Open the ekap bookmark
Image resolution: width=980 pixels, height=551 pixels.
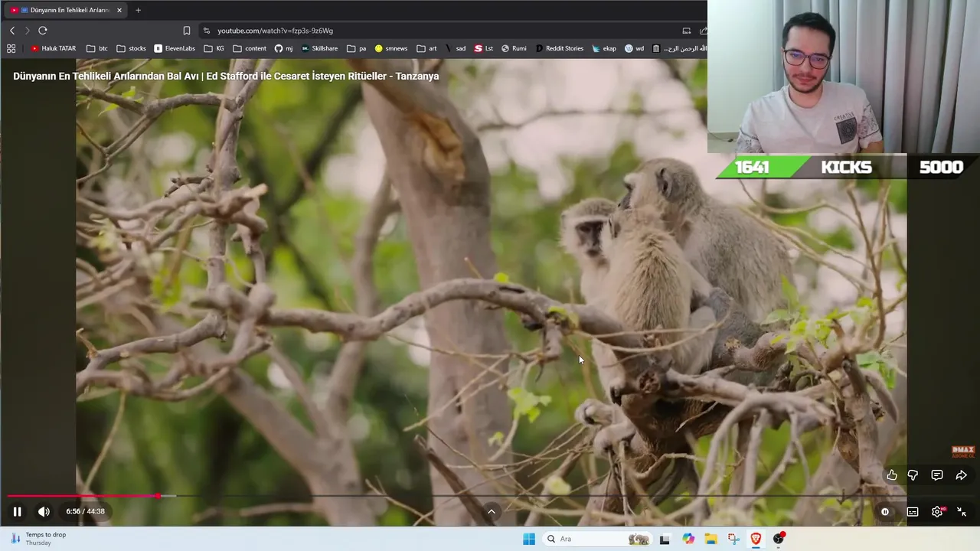coord(604,48)
